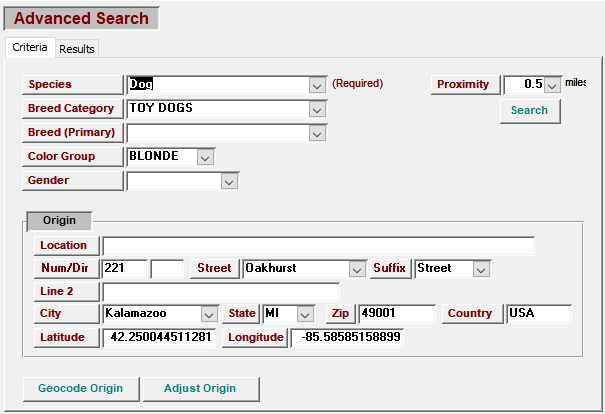This screenshot has height=414, width=605.
Task: Click the Species label button
Action: coord(73,84)
